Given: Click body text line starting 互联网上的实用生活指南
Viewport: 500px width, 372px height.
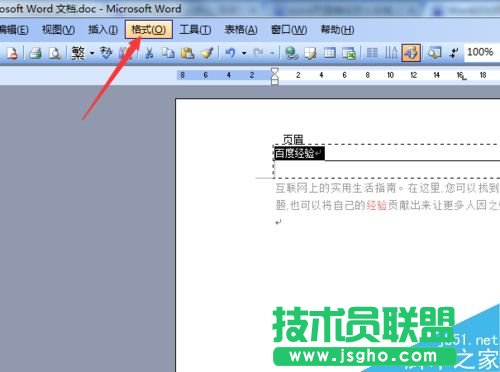Looking at the screenshot, I should coord(387,188).
